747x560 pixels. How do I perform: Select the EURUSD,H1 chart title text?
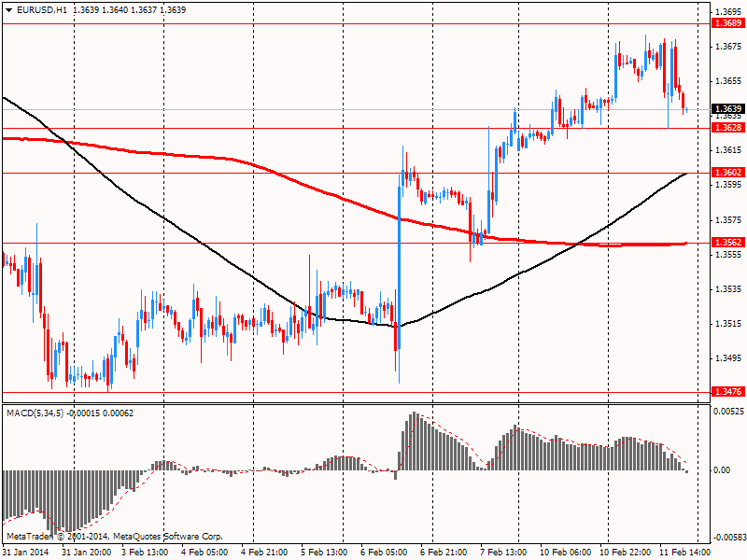coord(42,10)
